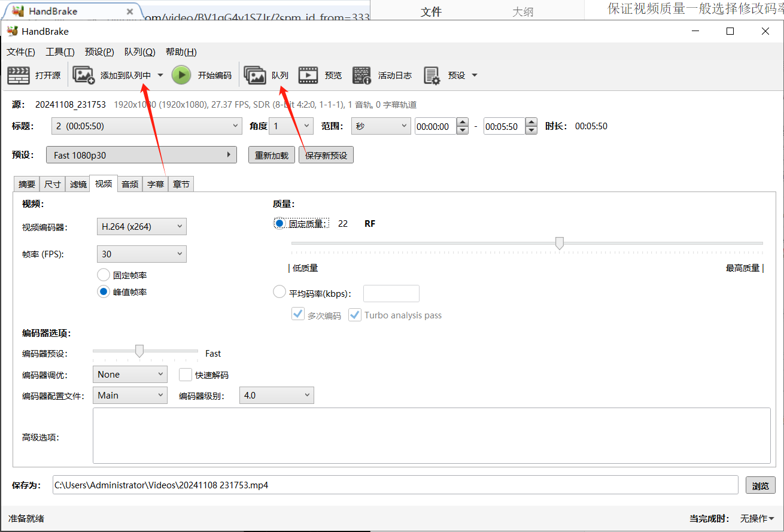Enable the 快速解码 fast decode checkbox
784x532 pixels.
pyautogui.click(x=186, y=375)
